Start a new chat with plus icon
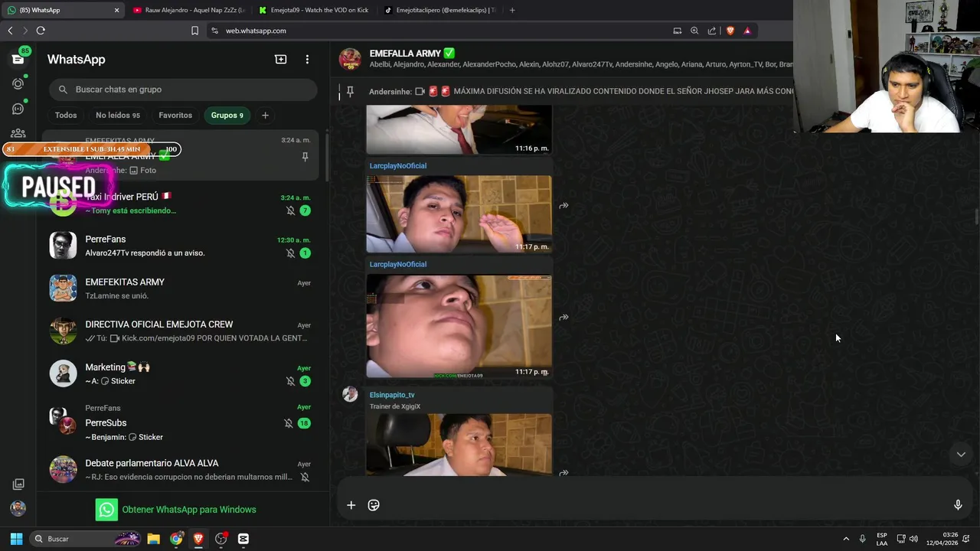Image resolution: width=980 pixels, height=551 pixels. [281, 59]
